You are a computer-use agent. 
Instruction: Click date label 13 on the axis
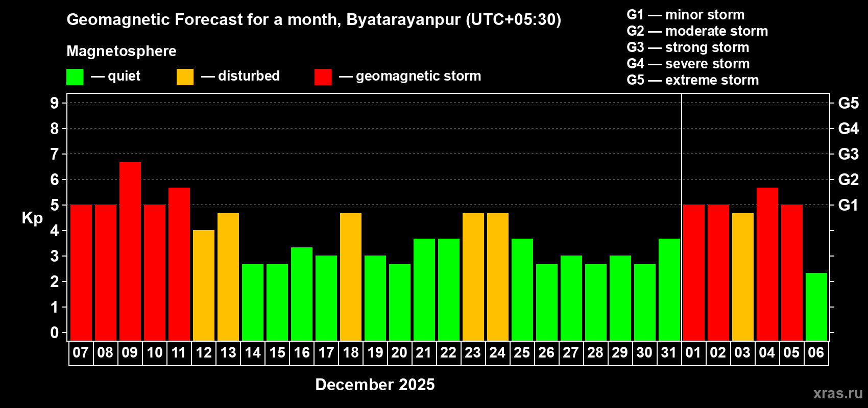tap(228, 352)
